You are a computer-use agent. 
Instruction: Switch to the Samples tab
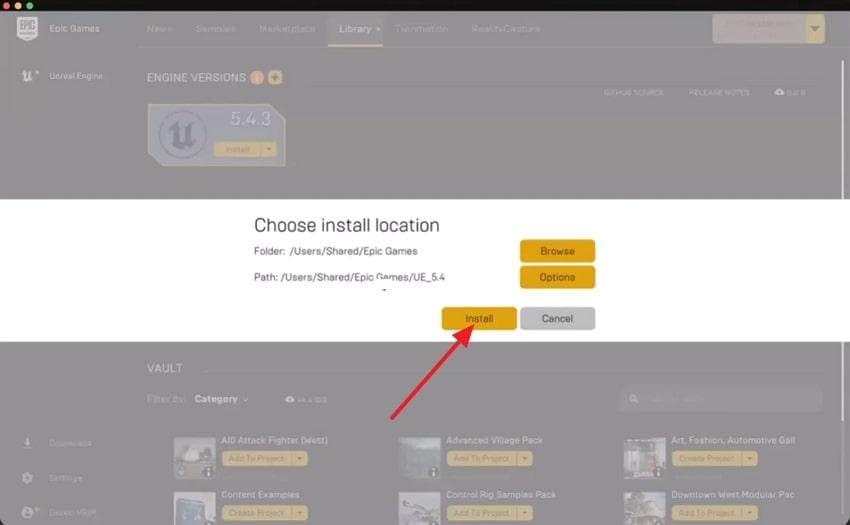[215, 28]
